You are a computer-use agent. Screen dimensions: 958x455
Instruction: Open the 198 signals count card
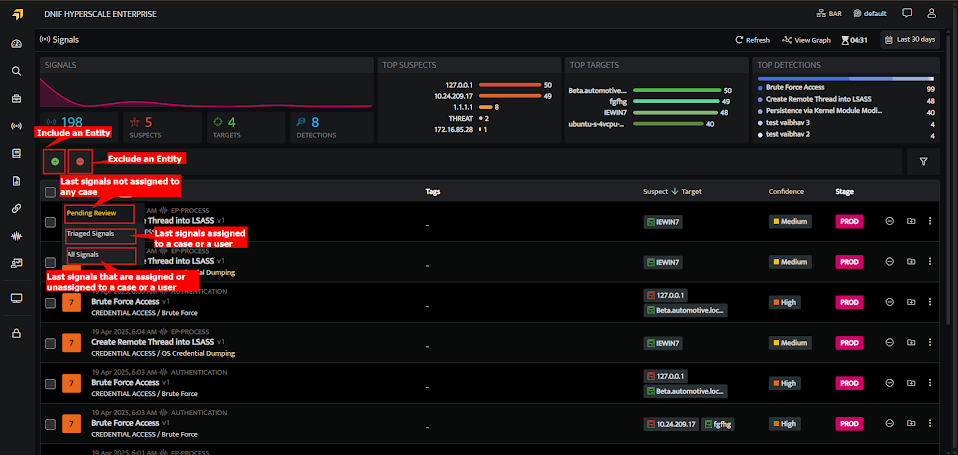[79, 127]
